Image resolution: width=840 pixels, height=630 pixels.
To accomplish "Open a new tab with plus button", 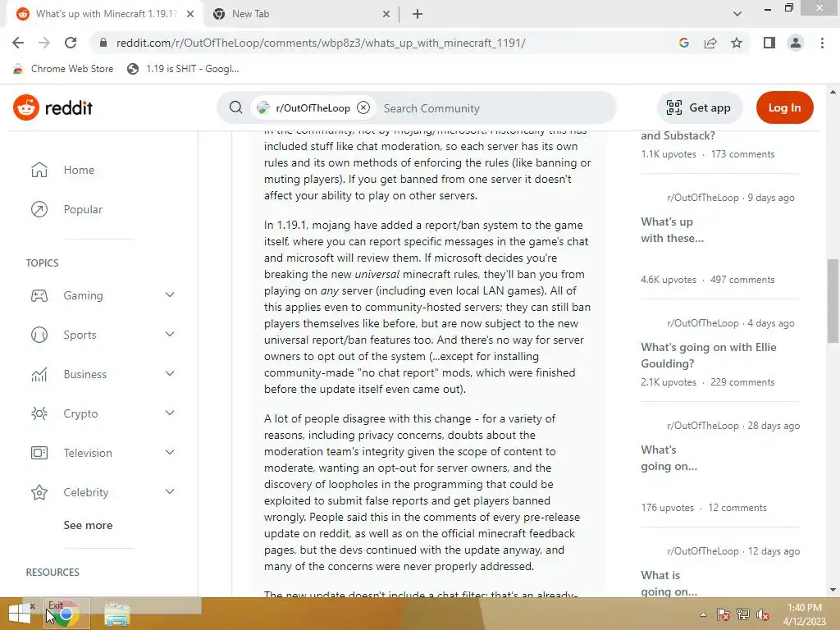I will pos(418,15).
